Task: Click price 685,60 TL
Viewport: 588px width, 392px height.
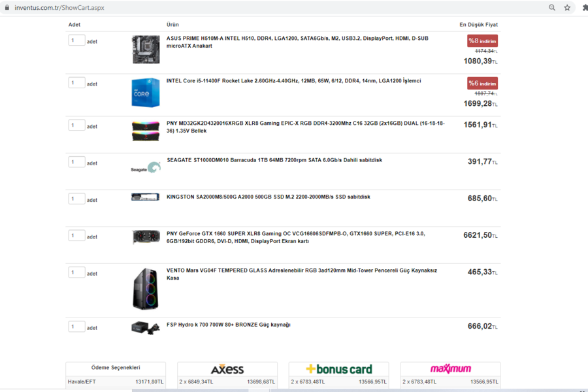Action: pos(482,199)
